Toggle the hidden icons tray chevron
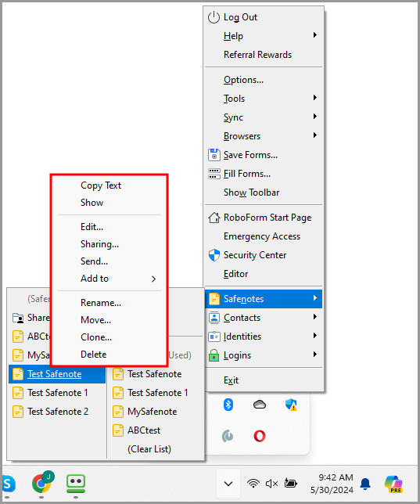The image size is (420, 504). (228, 484)
